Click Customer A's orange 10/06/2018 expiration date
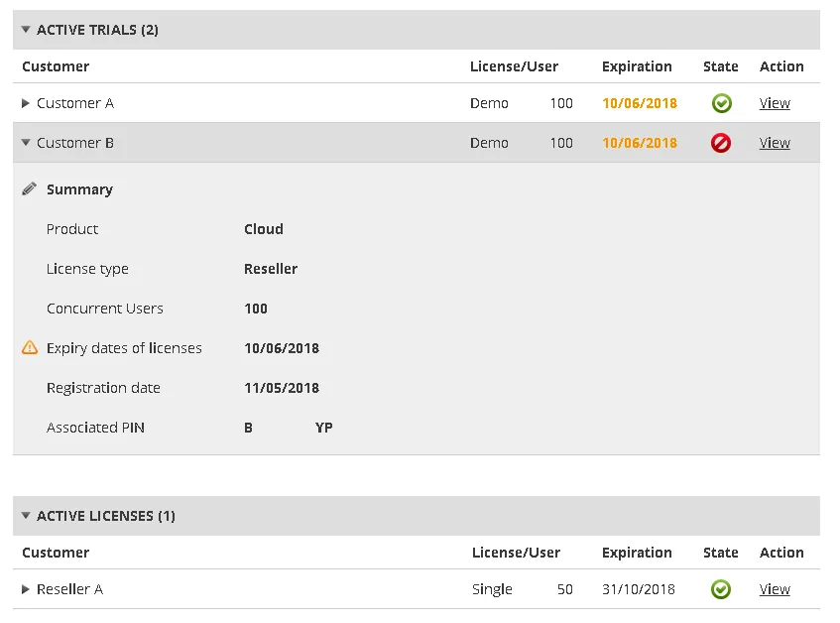The height and width of the screenshot is (623, 840). [640, 103]
